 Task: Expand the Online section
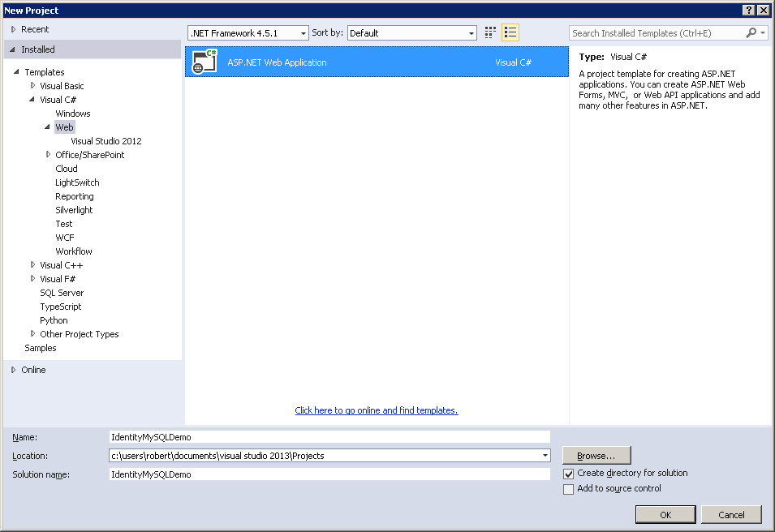pos(14,370)
